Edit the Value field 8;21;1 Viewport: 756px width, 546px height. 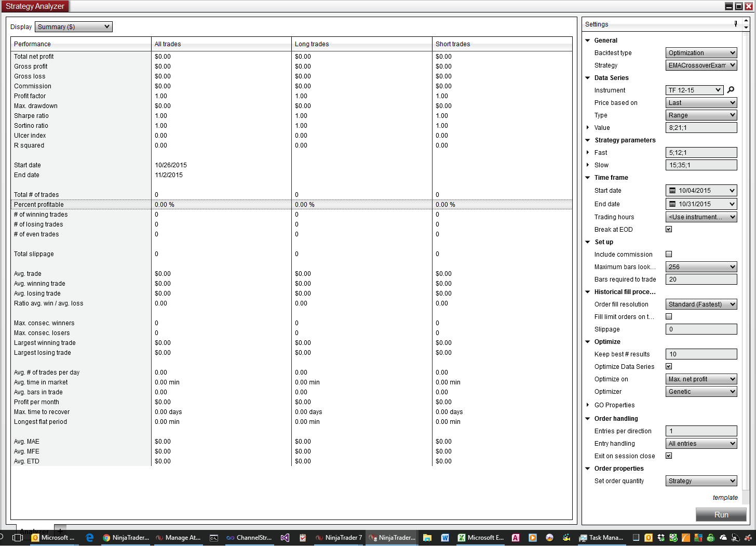pos(701,127)
